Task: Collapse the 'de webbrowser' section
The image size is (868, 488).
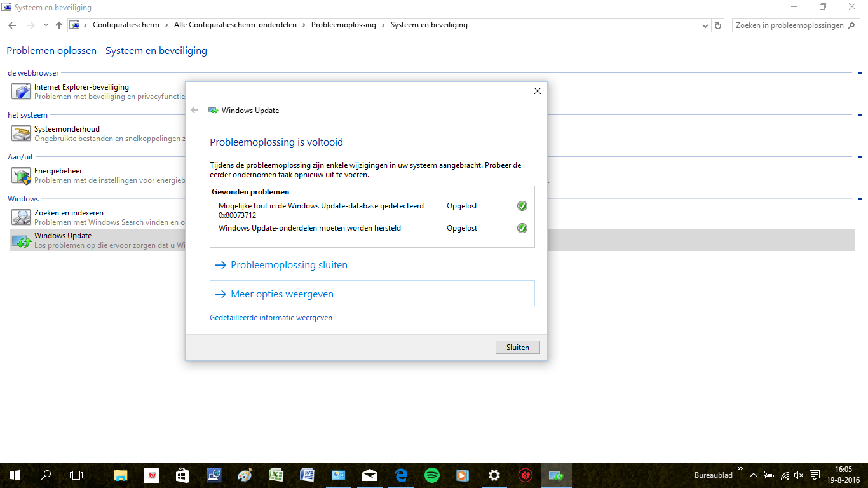Action: [x=860, y=73]
